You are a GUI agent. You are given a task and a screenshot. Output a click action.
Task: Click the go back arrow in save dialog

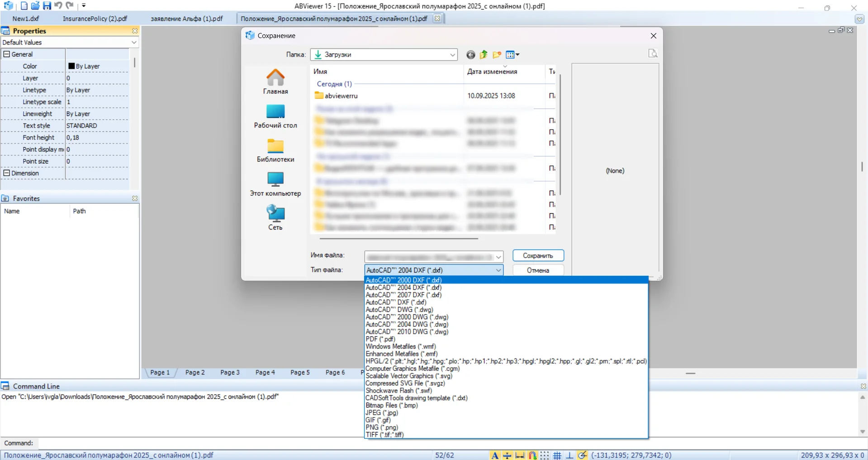pos(470,55)
